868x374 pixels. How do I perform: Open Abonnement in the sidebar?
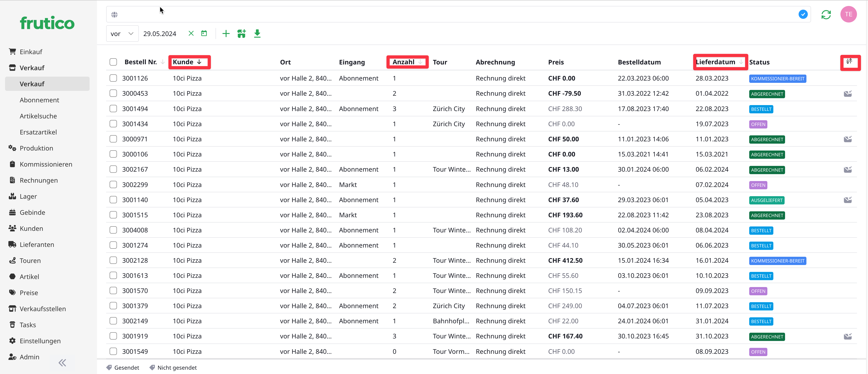pyautogui.click(x=40, y=100)
